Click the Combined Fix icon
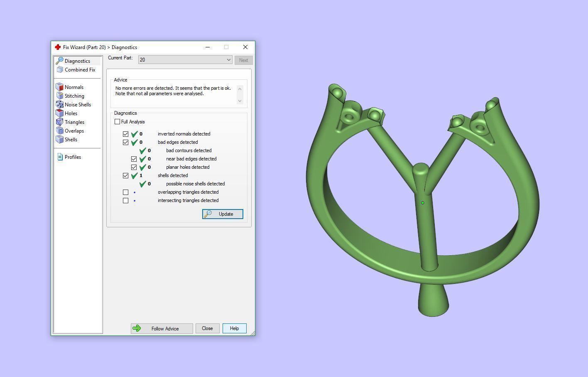588x377 pixels. (60, 70)
